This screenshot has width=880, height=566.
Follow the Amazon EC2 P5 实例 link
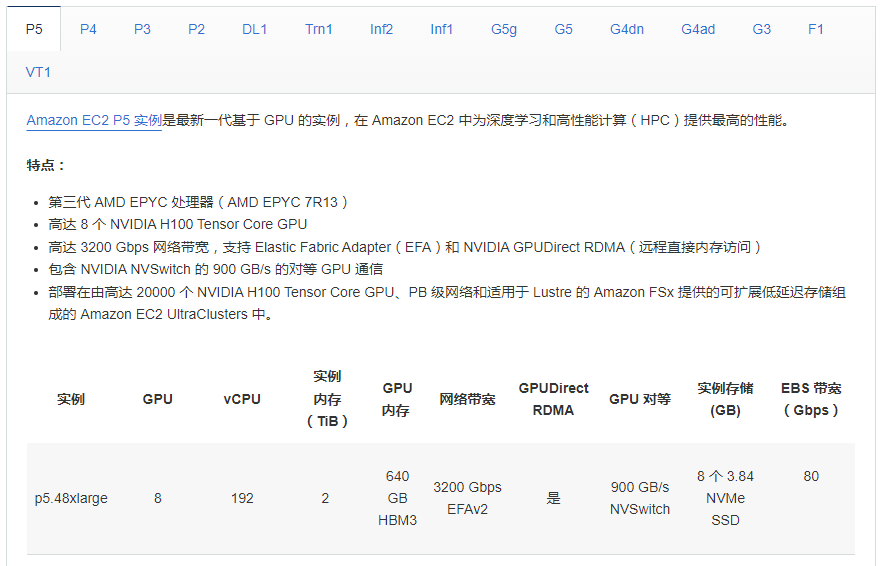[x=94, y=121]
